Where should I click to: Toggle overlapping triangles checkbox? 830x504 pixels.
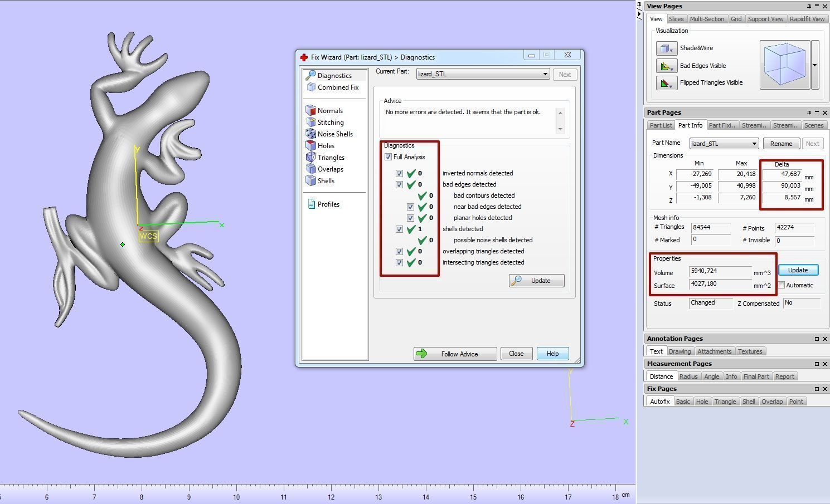coord(399,251)
